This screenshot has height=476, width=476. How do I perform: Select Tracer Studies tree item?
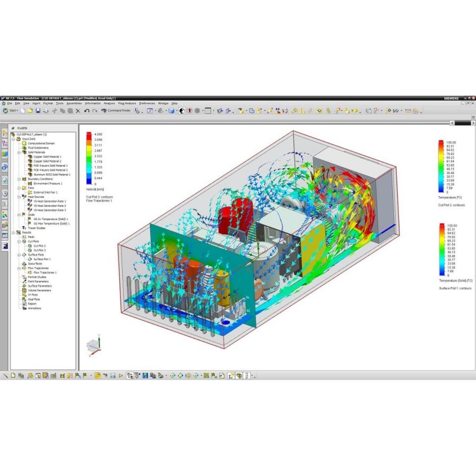pos(36,228)
